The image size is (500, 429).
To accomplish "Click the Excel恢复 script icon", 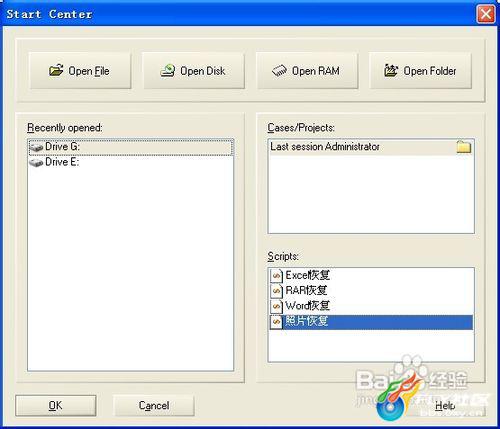I will point(276,275).
